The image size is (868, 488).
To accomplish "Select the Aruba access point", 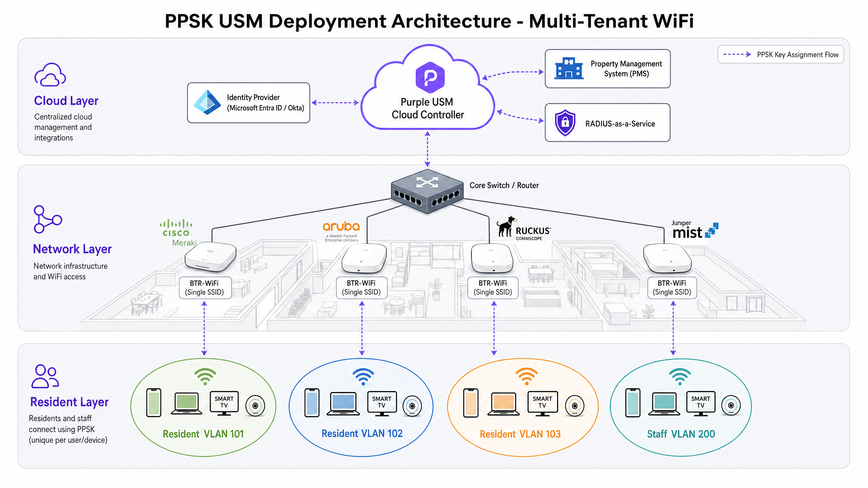I will tap(364, 259).
